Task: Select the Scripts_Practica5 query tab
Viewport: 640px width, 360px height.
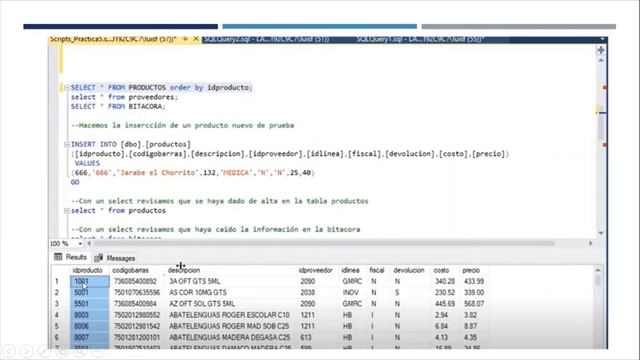Action: (113, 39)
